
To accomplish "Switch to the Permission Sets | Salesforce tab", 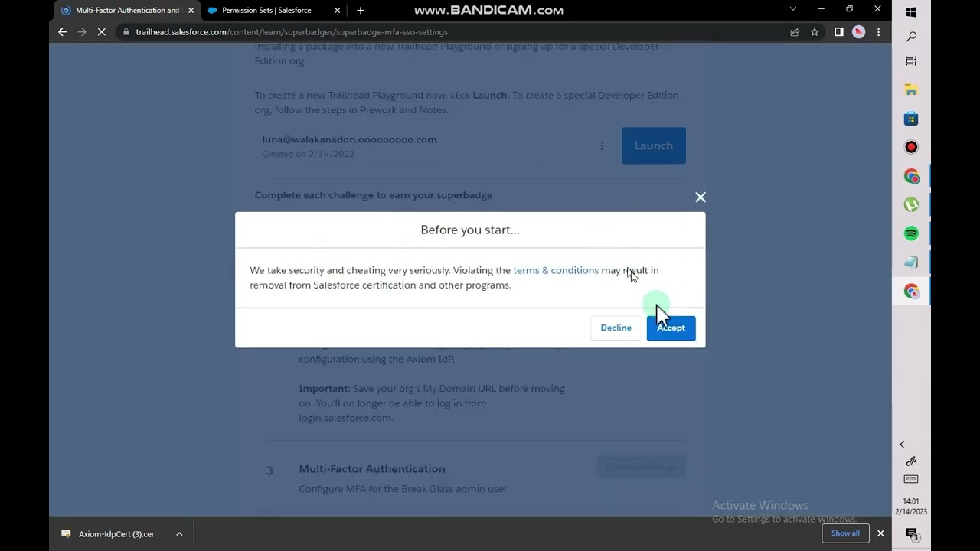I will pyautogui.click(x=266, y=11).
